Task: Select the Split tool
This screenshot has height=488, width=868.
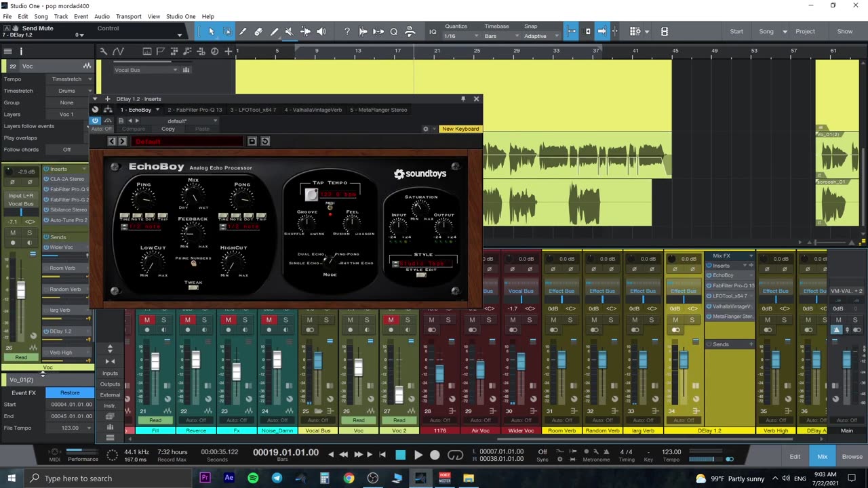Action: pos(243,31)
